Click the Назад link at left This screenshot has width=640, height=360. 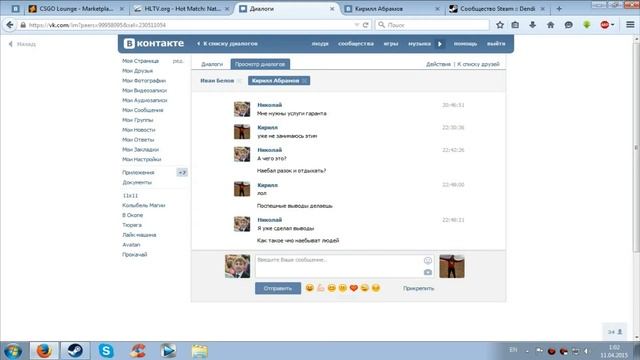[x=22, y=44]
